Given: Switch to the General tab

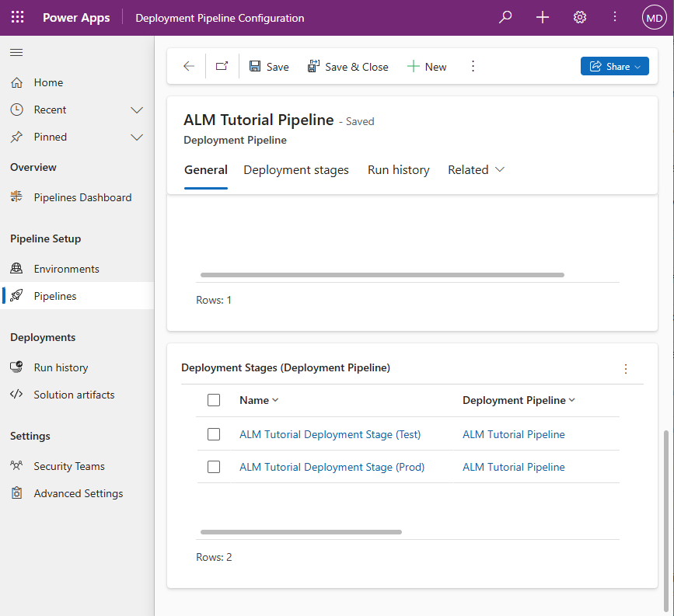Looking at the screenshot, I should [x=206, y=169].
